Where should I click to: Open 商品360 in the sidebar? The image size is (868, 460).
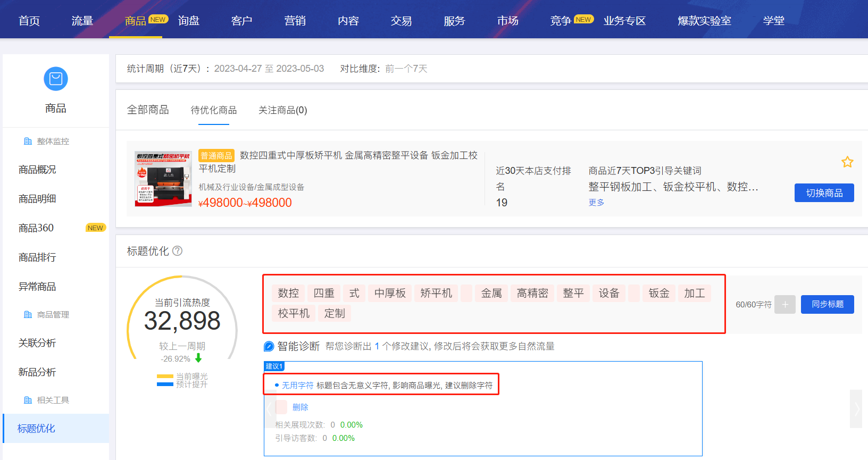(36, 228)
